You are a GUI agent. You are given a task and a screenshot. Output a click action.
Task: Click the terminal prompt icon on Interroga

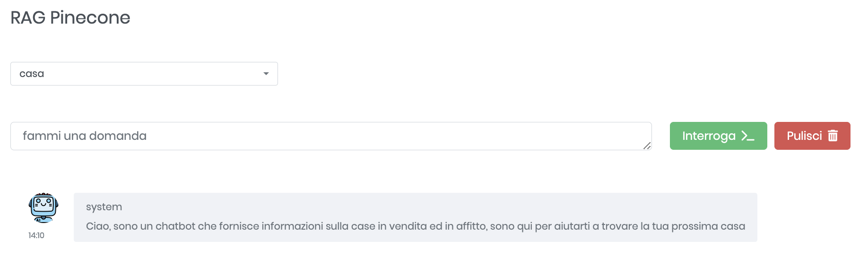(x=748, y=136)
